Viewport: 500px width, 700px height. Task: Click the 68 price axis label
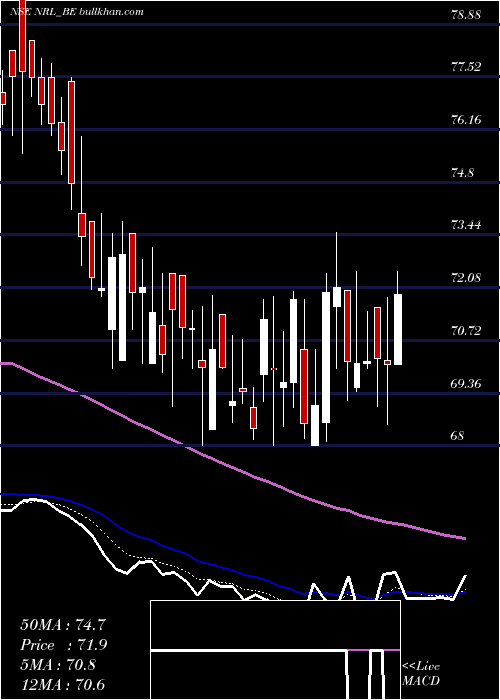(x=458, y=435)
